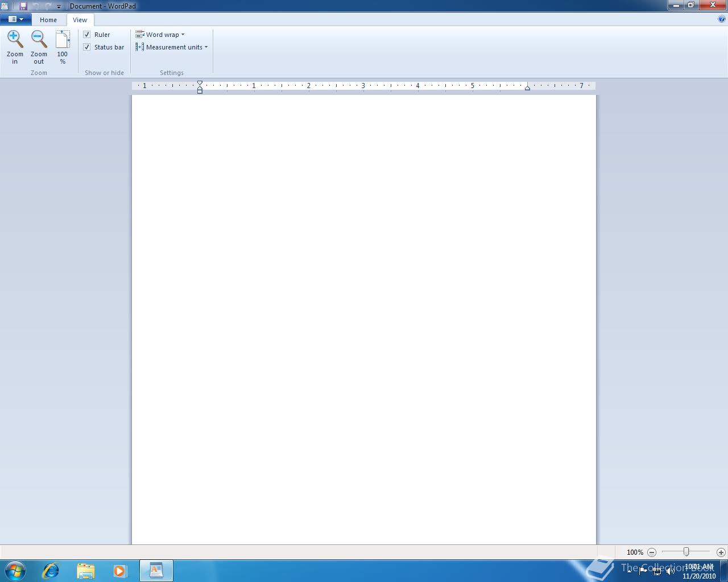
Task: Click the right indent marker on the ruler
Action: point(527,88)
